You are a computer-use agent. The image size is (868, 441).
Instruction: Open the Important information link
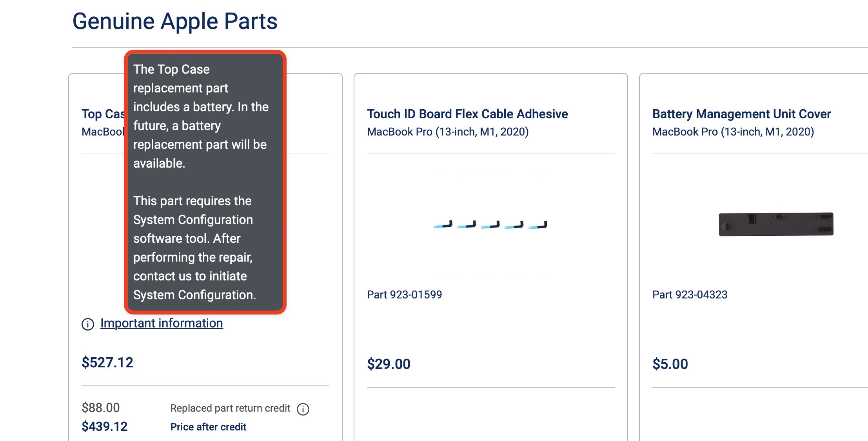(x=162, y=323)
